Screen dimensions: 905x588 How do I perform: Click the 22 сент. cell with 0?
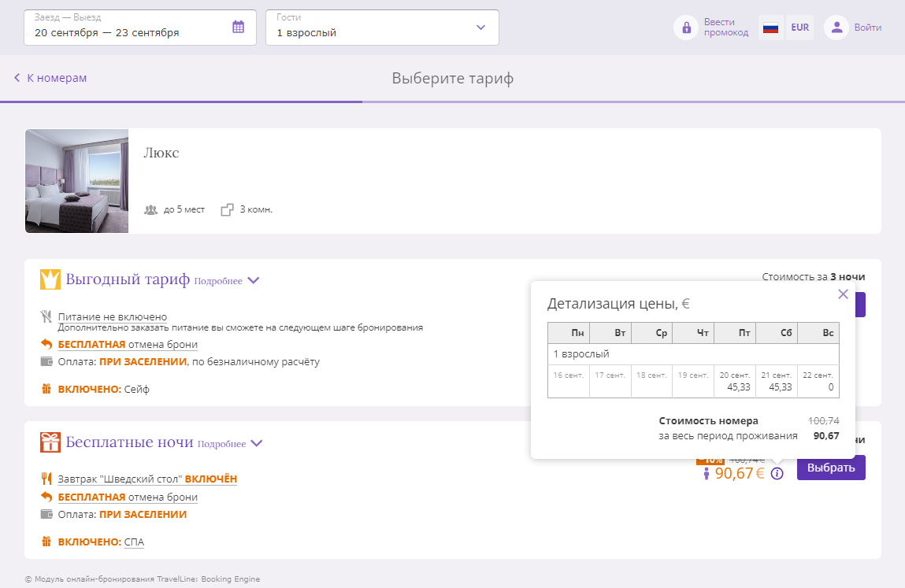(818, 382)
